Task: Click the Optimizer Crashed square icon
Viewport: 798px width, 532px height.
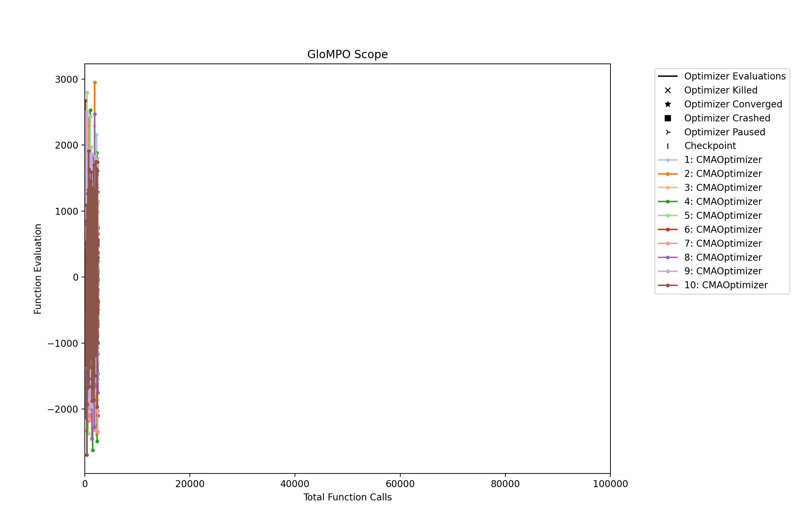Action: click(667, 118)
